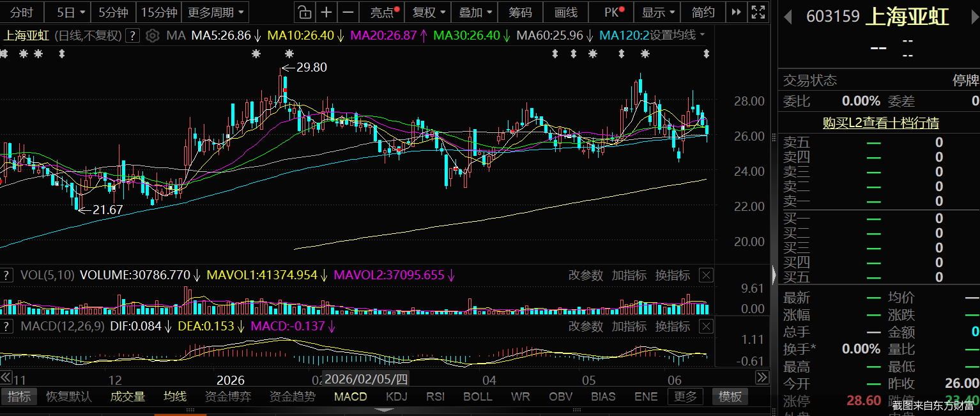Switch to 简约 simple mode
This screenshot has height=416, width=980.
(x=703, y=12)
